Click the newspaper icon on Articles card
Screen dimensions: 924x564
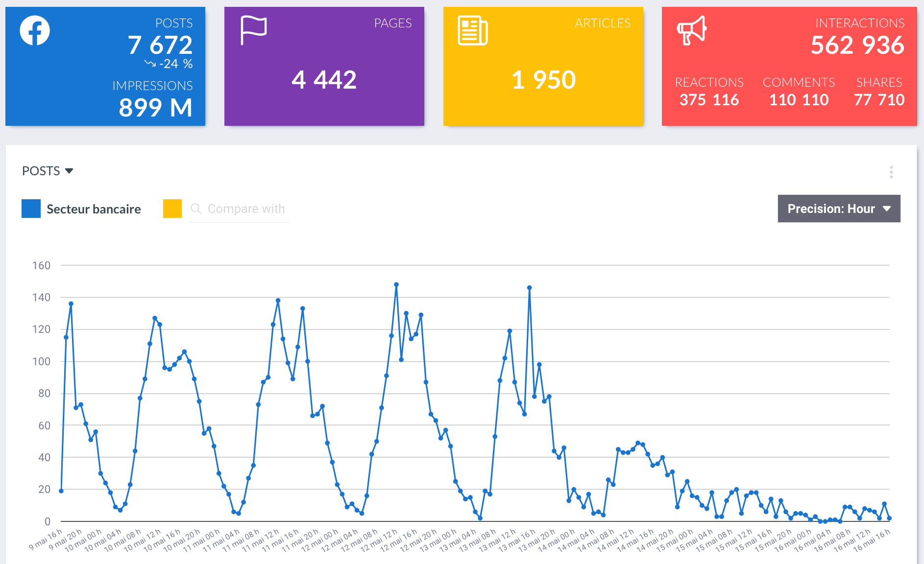coord(472,30)
